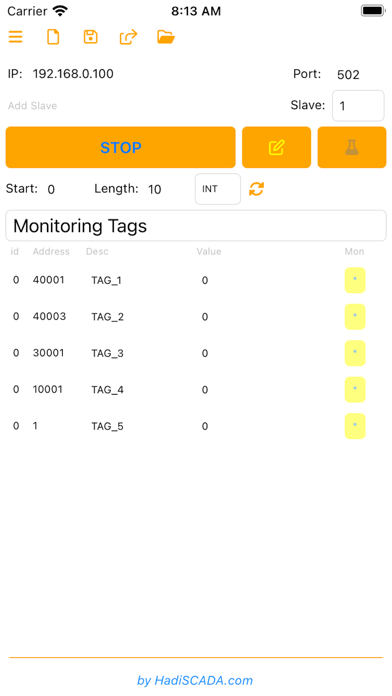The width and height of the screenshot is (392, 696).
Task: Tap the IP address 192.168.0.100 field
Action: (73, 74)
